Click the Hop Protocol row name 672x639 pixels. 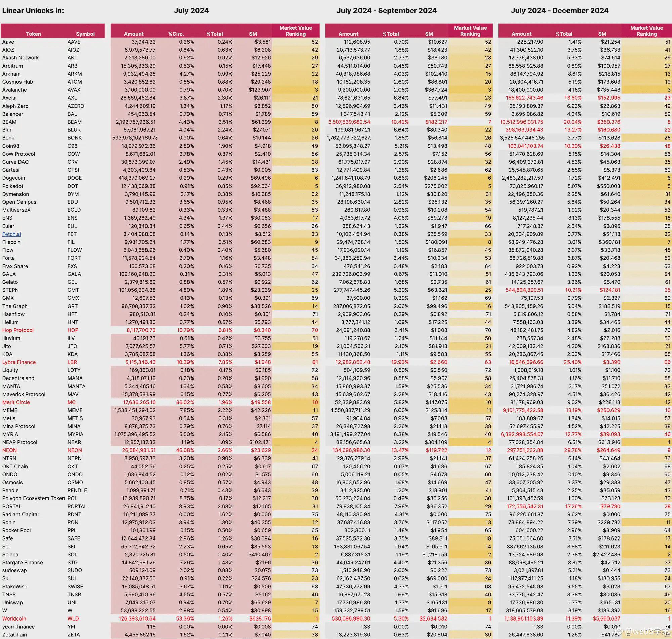[x=18, y=330]
